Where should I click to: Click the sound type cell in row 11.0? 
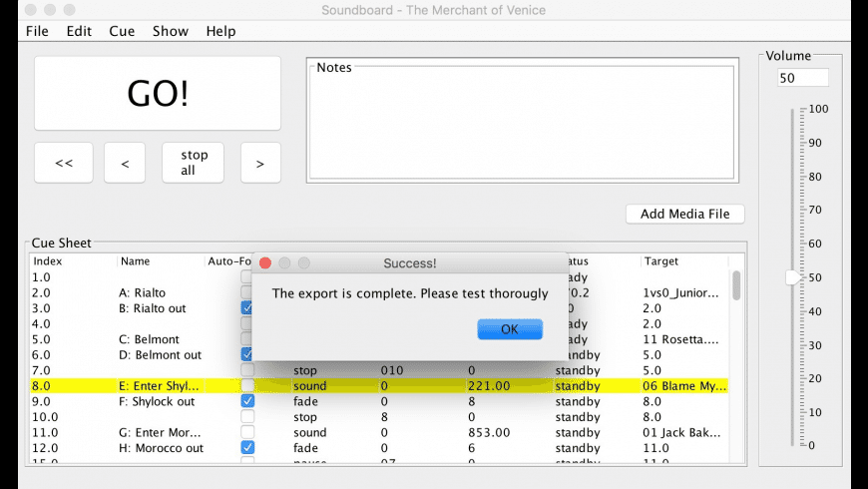point(310,432)
